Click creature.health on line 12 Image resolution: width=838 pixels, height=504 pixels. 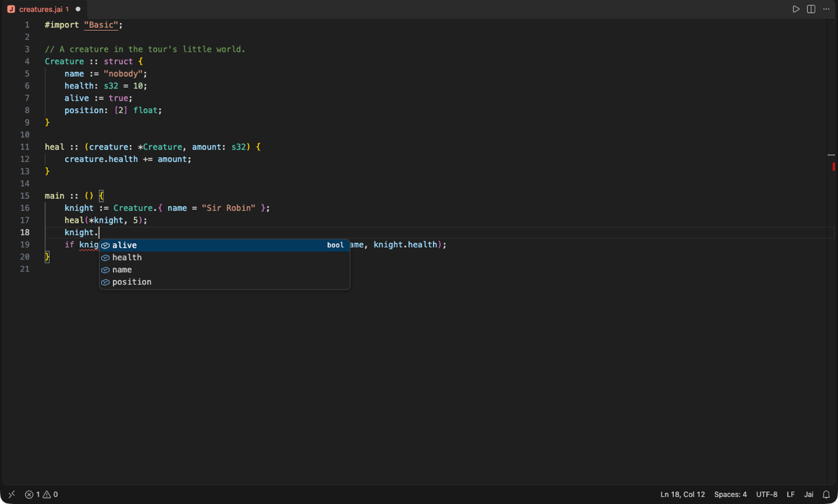(x=101, y=159)
